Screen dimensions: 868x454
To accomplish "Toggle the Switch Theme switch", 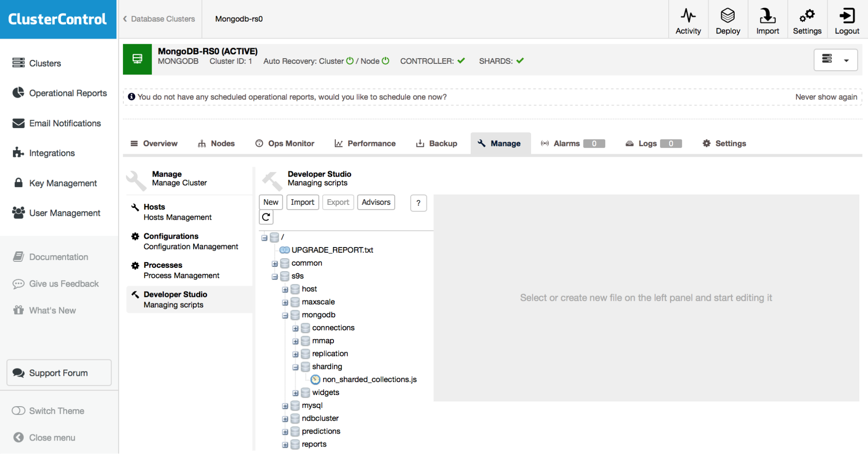I will click(18, 411).
